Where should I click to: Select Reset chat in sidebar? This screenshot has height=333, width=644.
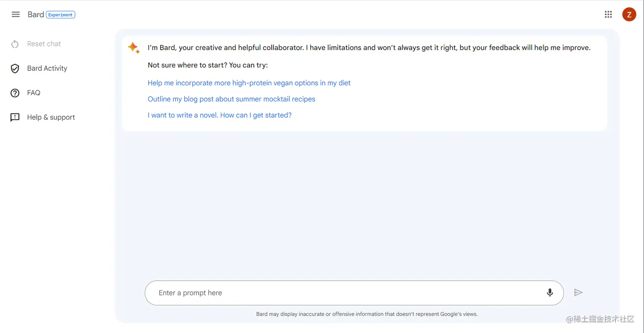point(44,44)
